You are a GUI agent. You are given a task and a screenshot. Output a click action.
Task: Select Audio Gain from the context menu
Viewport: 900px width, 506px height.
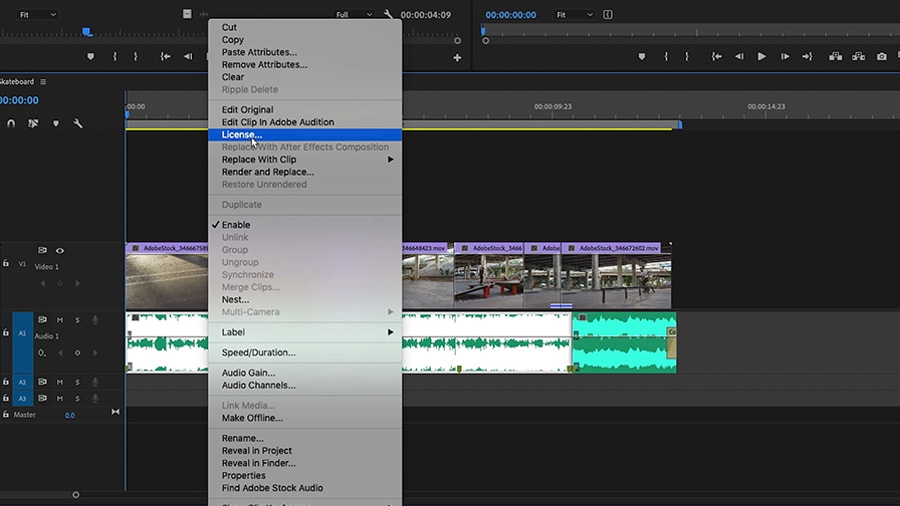point(251,373)
